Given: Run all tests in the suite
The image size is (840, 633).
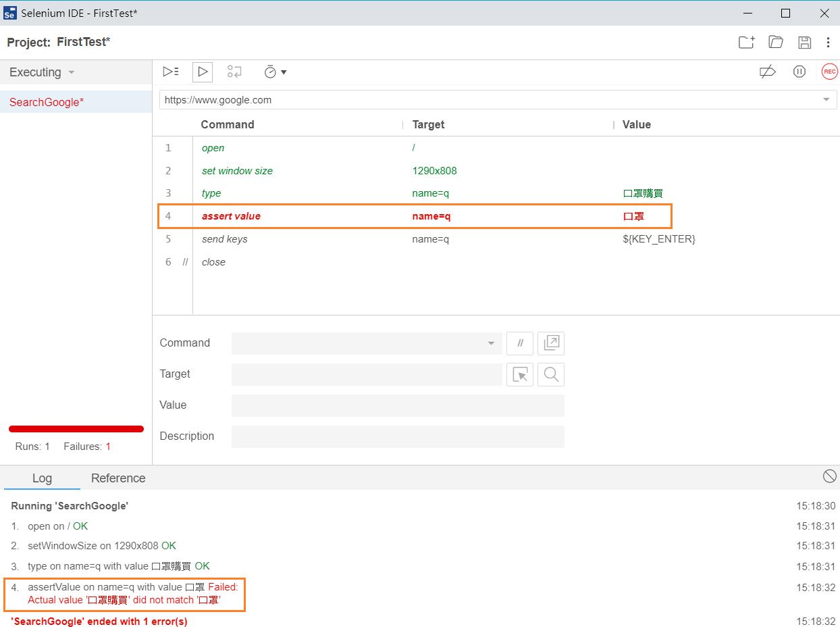Looking at the screenshot, I should (x=171, y=72).
